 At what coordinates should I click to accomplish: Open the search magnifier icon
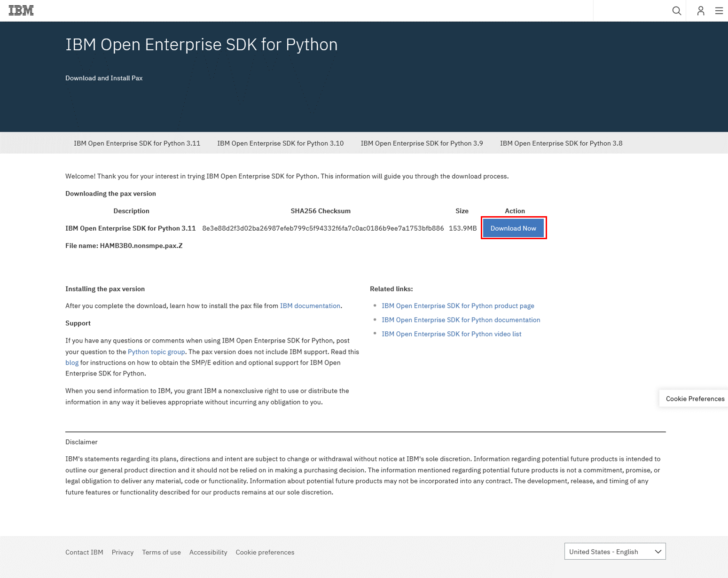(x=676, y=10)
